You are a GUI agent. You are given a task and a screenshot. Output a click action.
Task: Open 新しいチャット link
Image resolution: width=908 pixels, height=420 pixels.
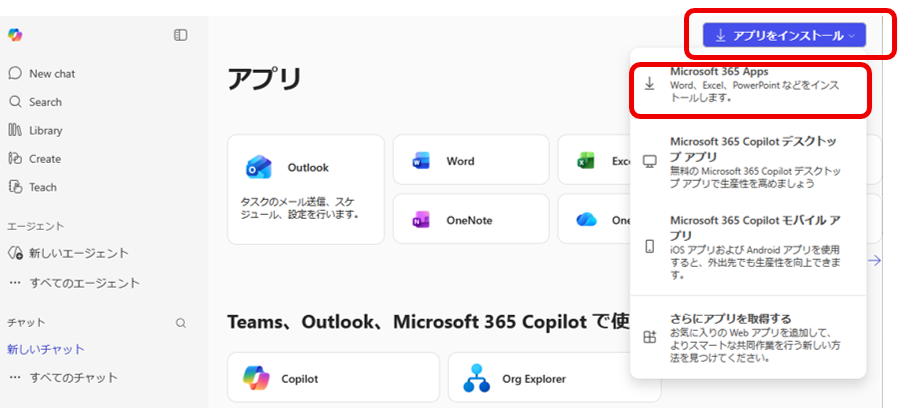coord(46,349)
